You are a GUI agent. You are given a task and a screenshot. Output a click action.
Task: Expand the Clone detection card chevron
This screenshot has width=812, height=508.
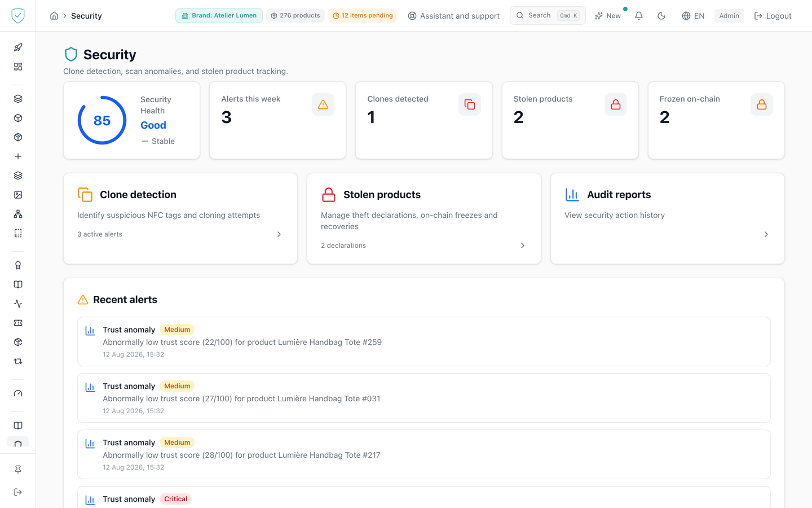click(x=279, y=234)
